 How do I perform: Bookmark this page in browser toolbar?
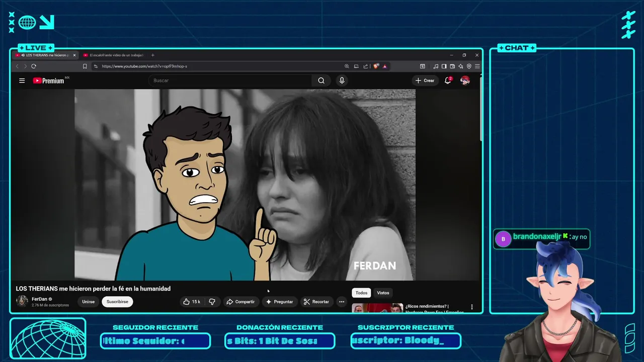[85, 66]
